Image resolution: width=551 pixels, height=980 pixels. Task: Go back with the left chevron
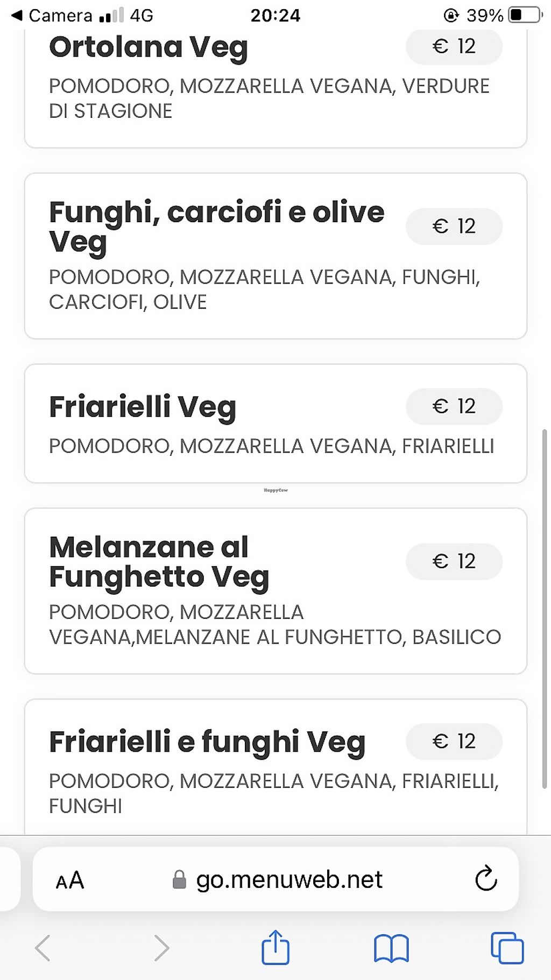43,948
